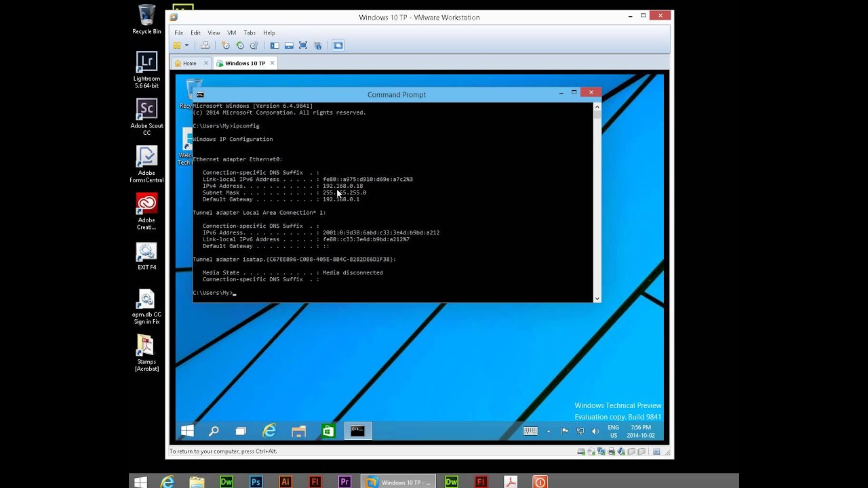Select Windows 10 TP VMware taskbar button
Screen dimensions: 868x488
click(x=398, y=482)
